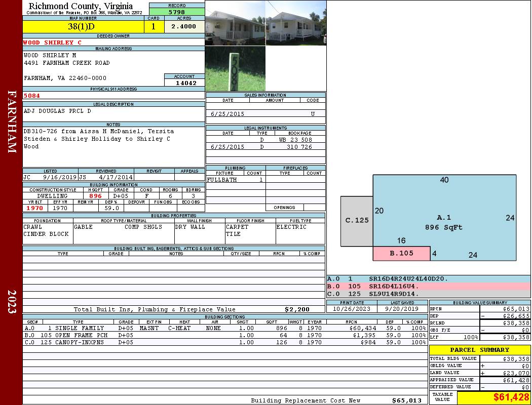Click the sales date 6/25/2015

(x=227, y=114)
